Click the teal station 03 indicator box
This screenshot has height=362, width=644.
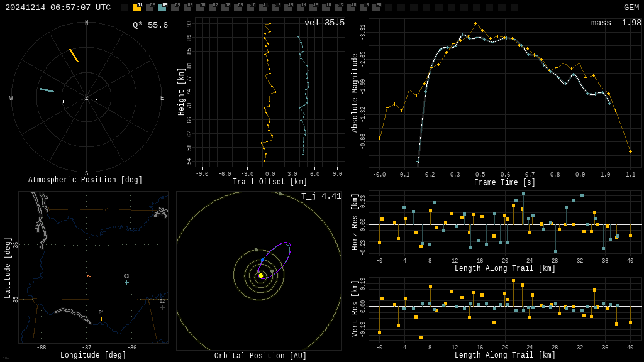(x=162, y=8)
